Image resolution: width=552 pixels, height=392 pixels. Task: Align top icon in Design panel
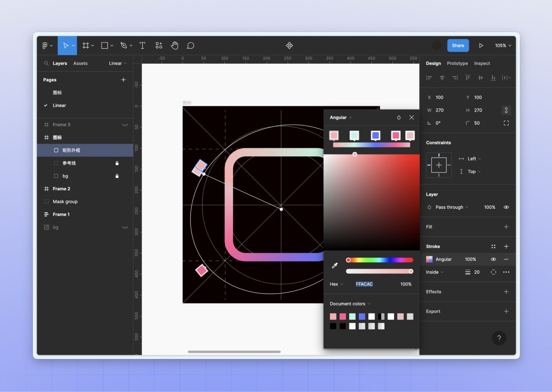tap(468, 78)
